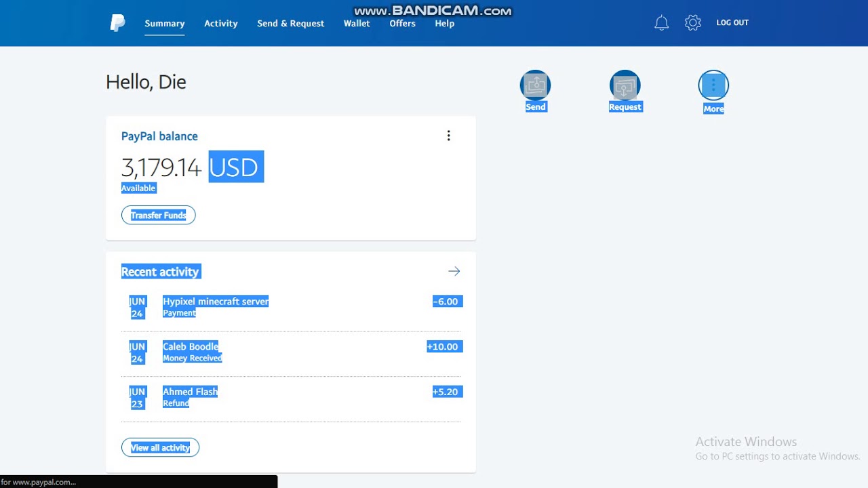The width and height of the screenshot is (868, 488).
Task: Open the Help menu item
Action: point(445,23)
